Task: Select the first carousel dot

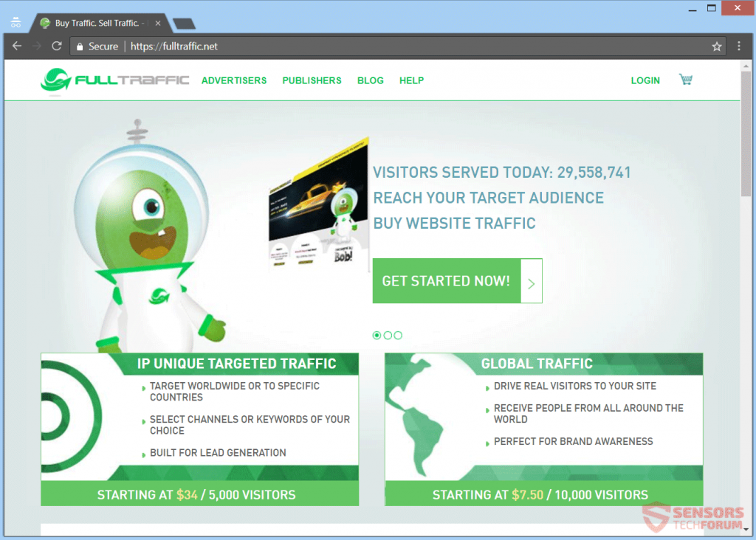Action: [377, 335]
